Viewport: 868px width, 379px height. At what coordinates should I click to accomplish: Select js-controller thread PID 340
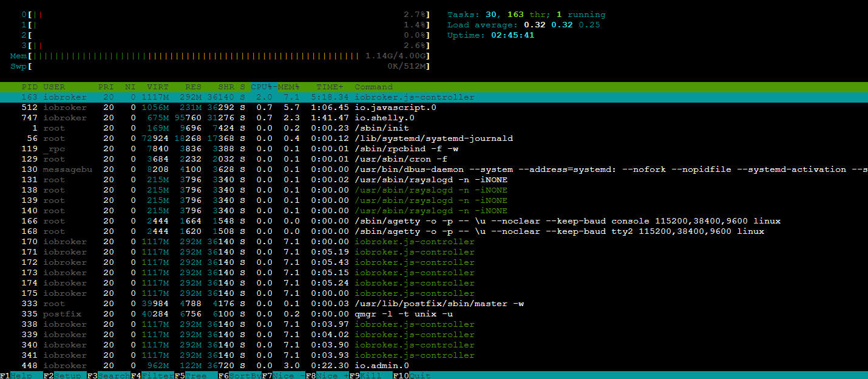tap(434, 345)
